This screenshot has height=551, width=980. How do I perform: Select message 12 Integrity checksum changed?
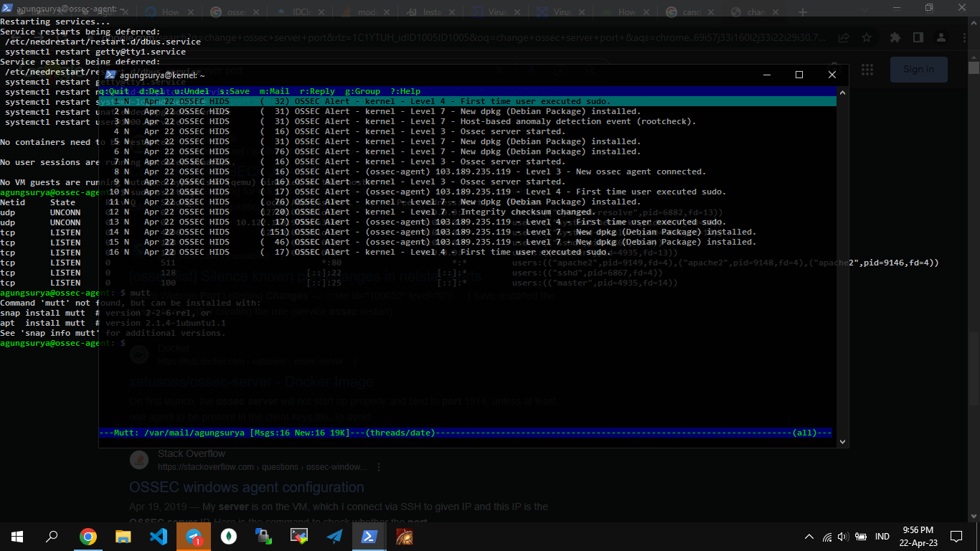coord(466,212)
